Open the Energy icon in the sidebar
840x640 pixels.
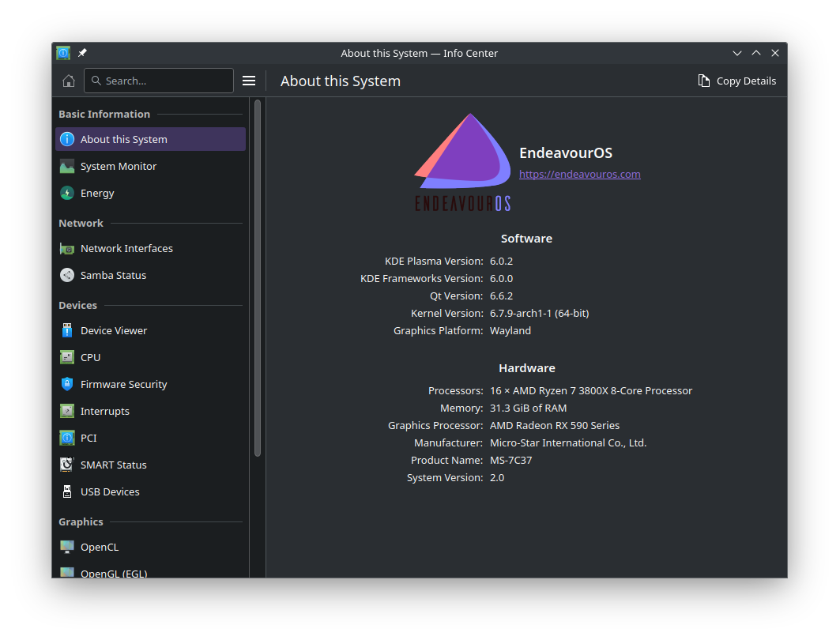coord(67,193)
